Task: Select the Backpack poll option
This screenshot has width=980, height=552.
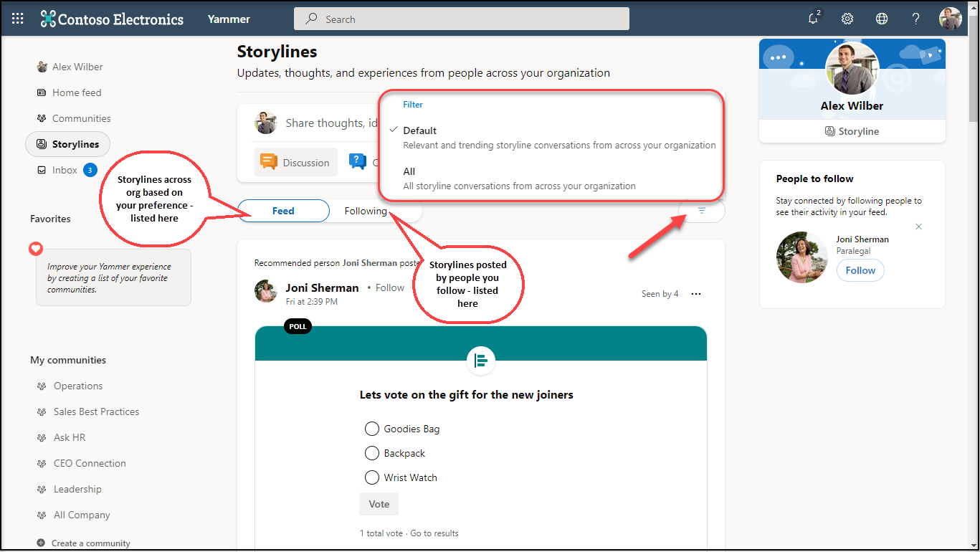Action: 371,453
